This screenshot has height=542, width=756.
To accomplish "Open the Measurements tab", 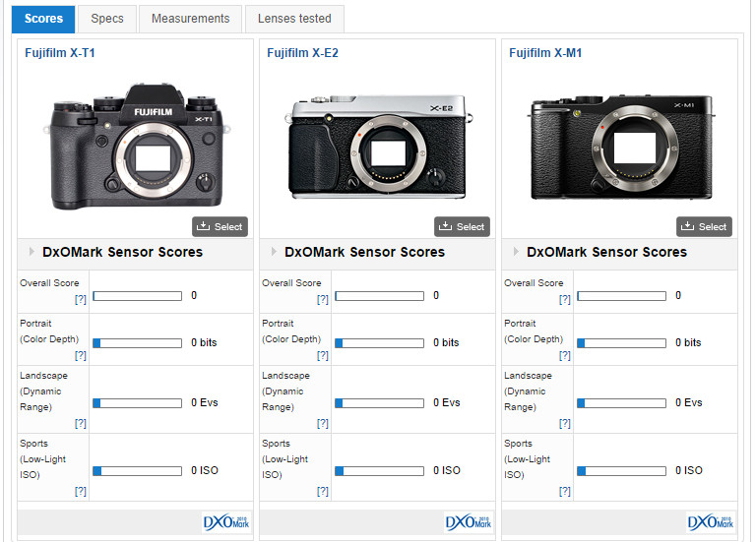I will click(x=190, y=19).
